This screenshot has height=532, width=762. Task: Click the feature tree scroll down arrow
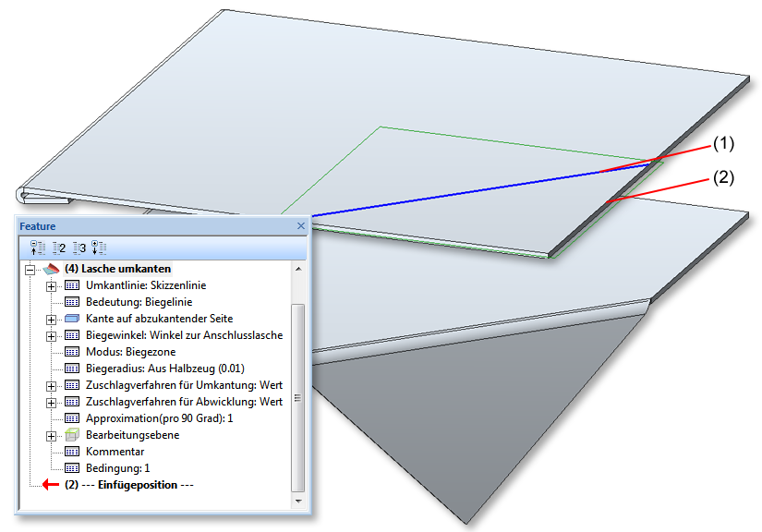[298, 501]
